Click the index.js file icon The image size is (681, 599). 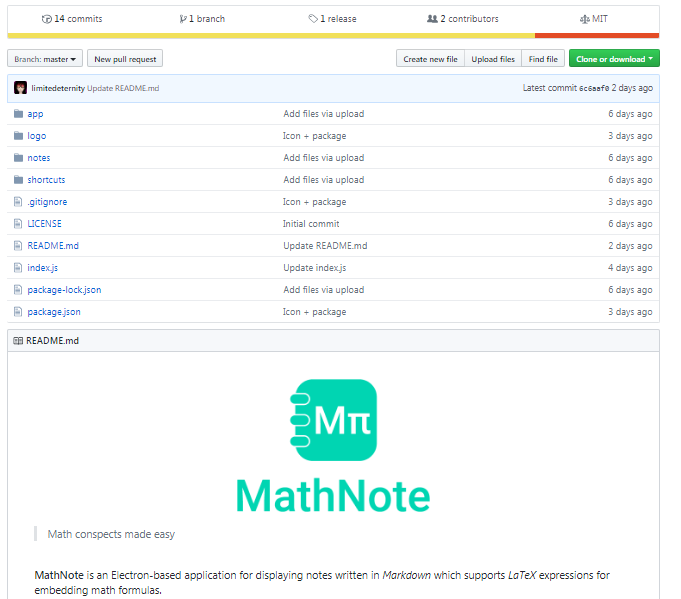(18, 268)
